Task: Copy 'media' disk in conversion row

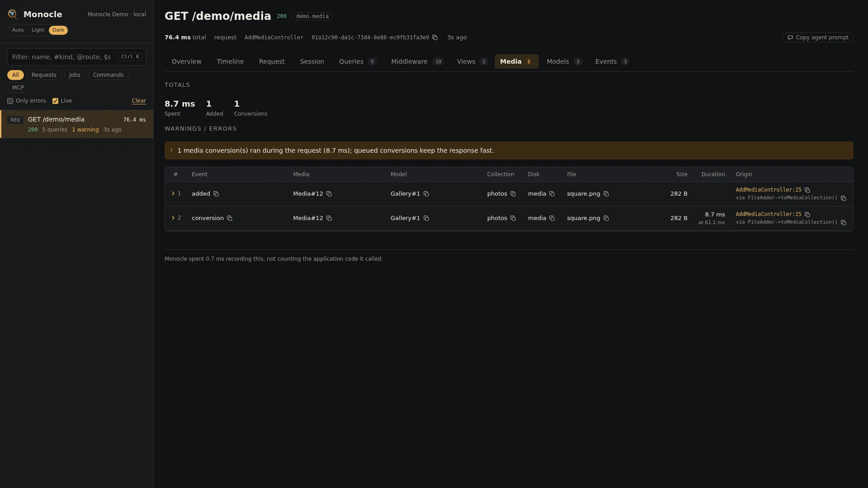Action: click(552, 218)
